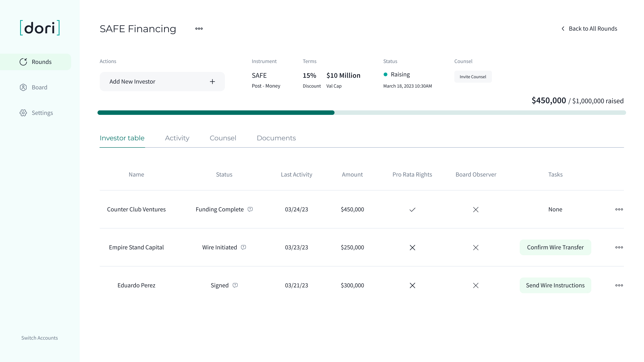Click info icon beside Wire Initiated
This screenshot has width=644, height=362.
pos(243,247)
